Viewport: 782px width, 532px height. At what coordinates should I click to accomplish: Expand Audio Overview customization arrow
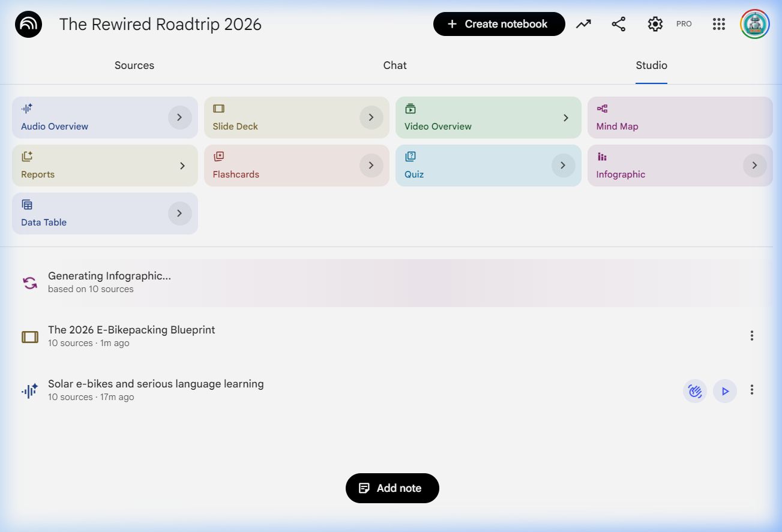click(179, 118)
